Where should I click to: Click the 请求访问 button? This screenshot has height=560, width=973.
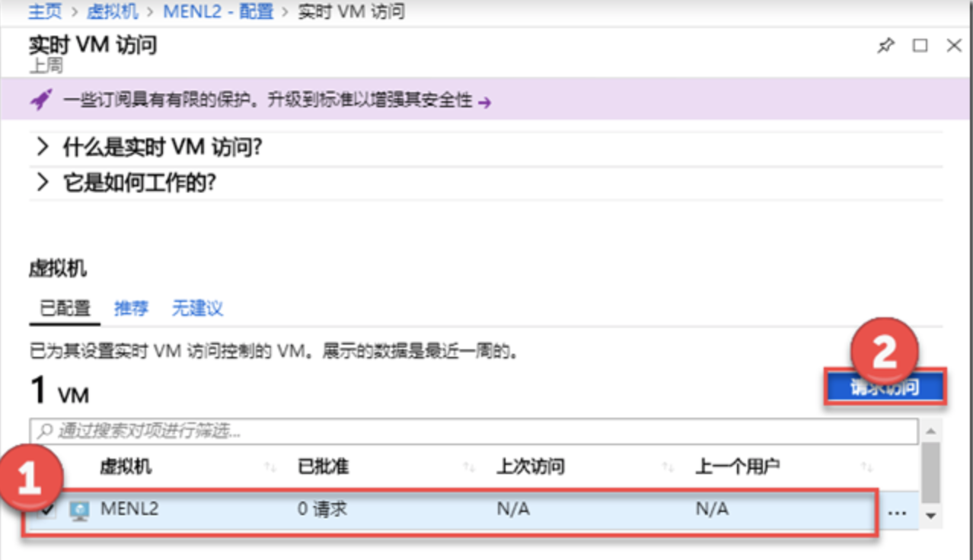coord(886,387)
